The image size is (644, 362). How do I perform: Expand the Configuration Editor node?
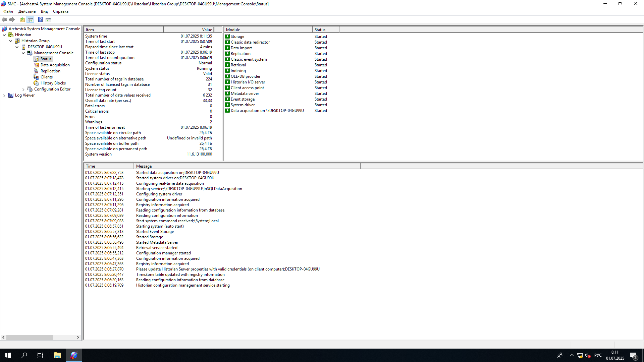coord(23,89)
